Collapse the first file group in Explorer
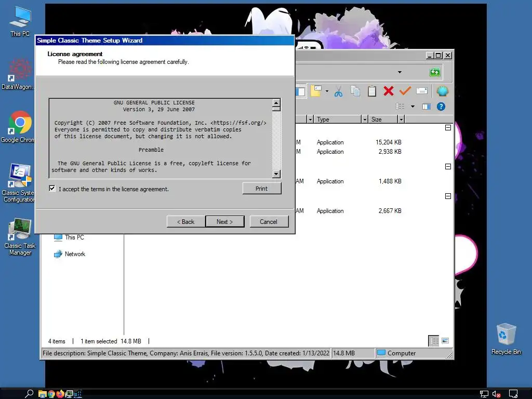 point(448,128)
